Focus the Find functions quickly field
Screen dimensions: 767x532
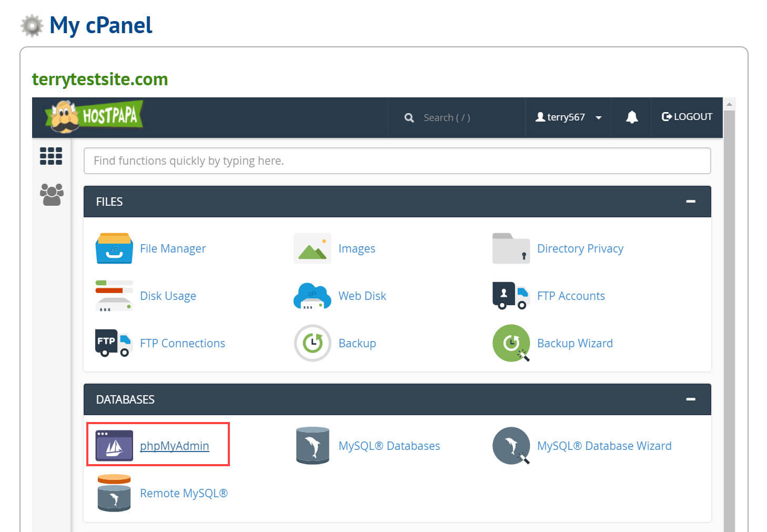(397, 160)
